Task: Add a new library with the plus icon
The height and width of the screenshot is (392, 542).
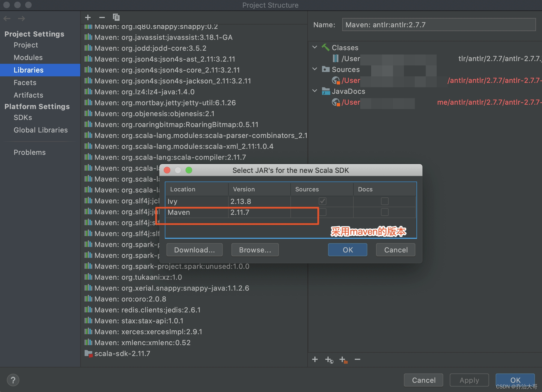Action: click(88, 17)
